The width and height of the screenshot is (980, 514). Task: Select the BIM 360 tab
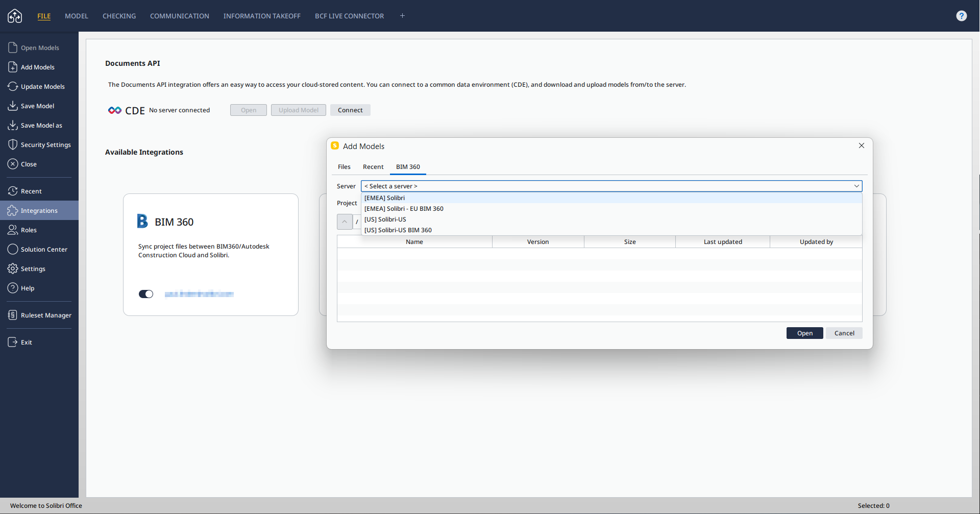408,167
